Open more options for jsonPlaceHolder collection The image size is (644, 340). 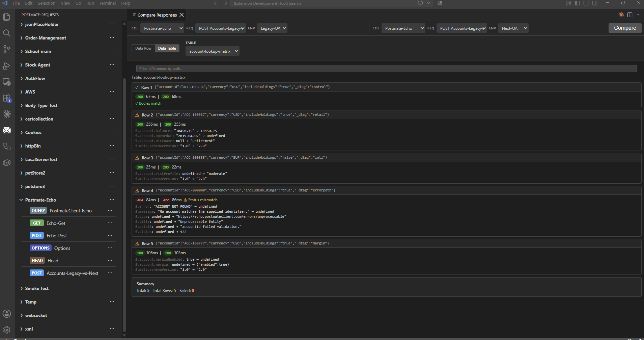[112, 24]
